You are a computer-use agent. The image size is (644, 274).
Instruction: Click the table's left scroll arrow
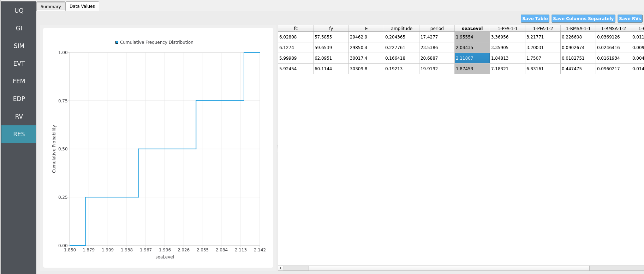(281, 268)
